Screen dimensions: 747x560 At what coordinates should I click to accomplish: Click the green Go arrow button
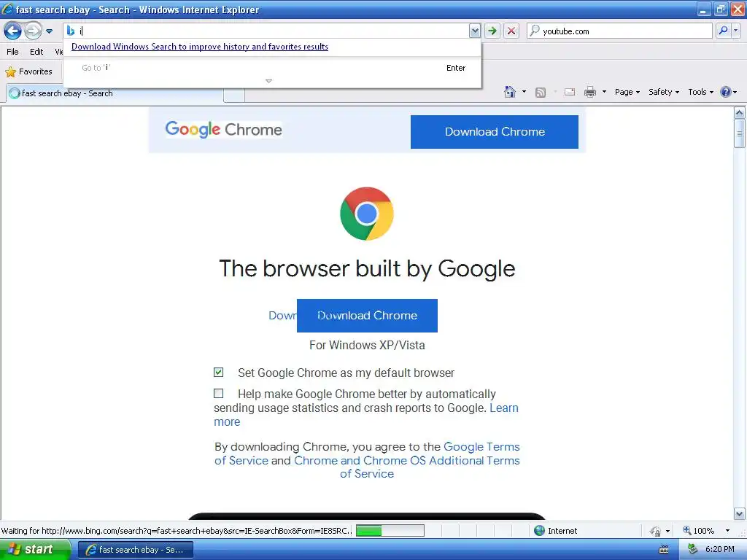pos(492,31)
